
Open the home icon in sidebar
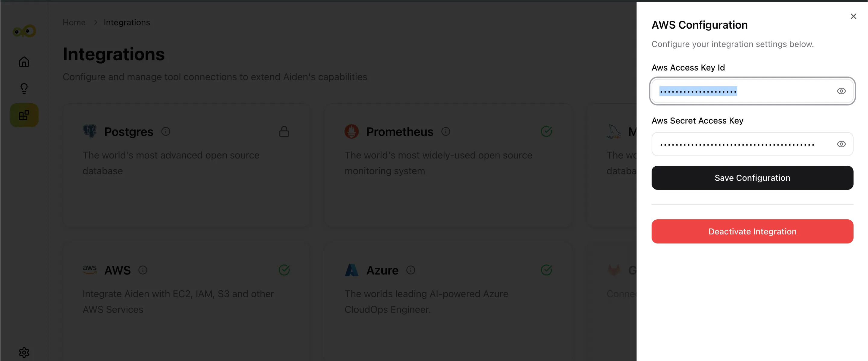tap(24, 62)
